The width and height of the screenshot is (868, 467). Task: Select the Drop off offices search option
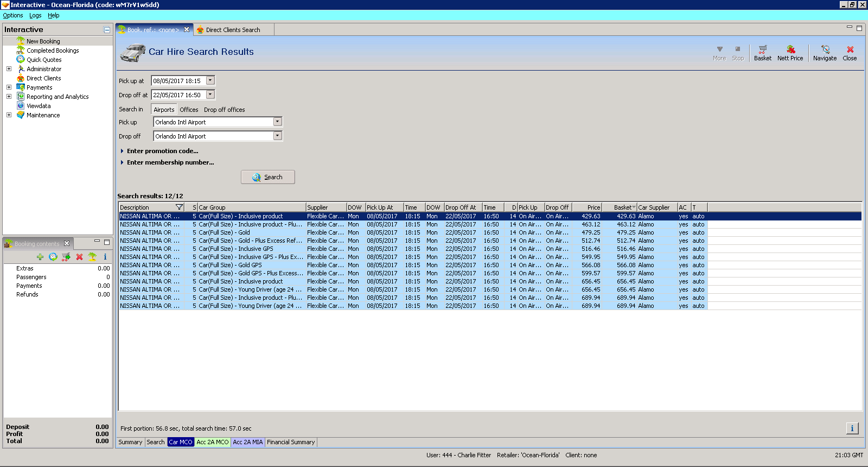(x=224, y=110)
